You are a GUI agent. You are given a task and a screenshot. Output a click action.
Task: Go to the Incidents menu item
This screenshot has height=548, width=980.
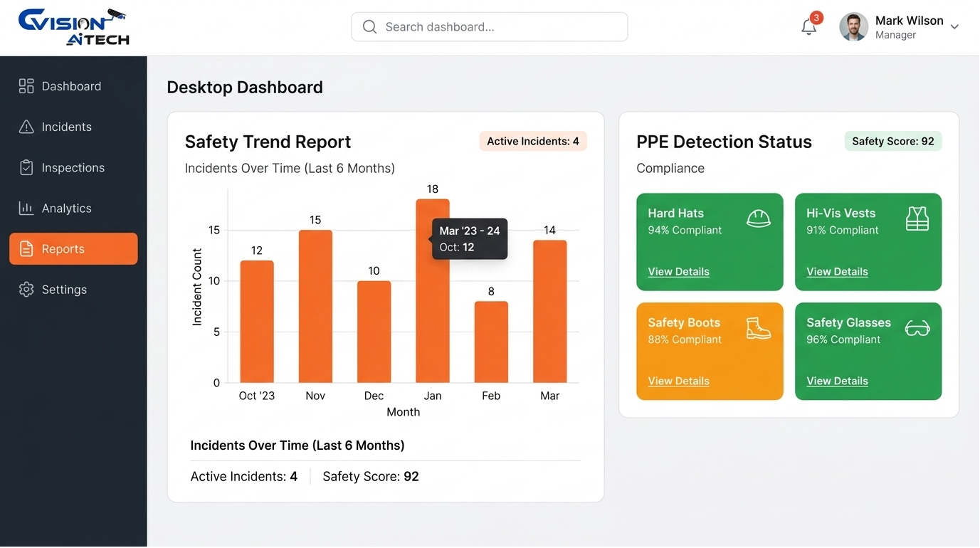[73, 127]
